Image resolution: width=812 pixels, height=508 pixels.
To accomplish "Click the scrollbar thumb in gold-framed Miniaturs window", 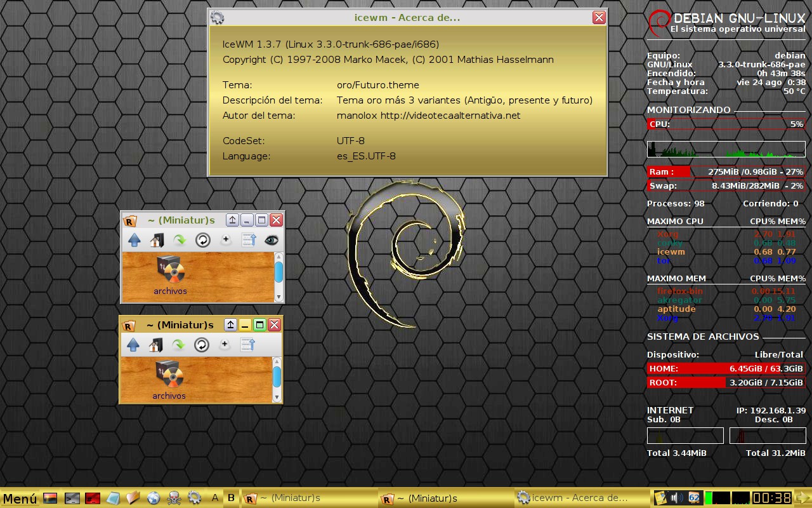I will click(x=277, y=377).
